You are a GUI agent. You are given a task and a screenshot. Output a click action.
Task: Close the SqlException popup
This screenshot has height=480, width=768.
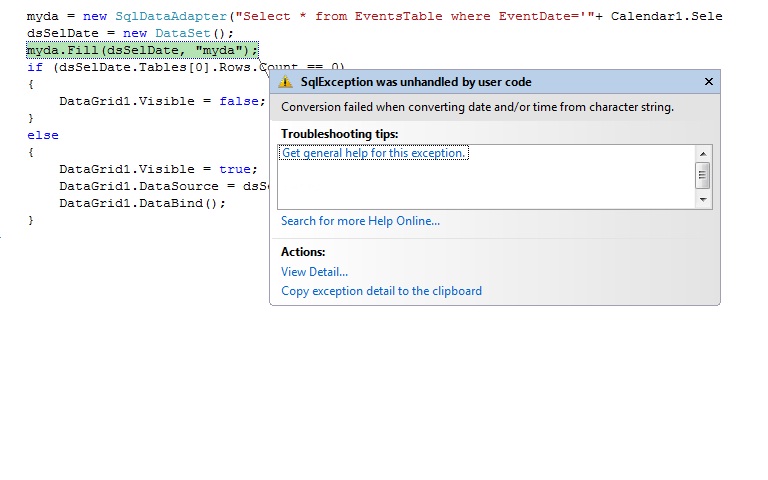click(709, 82)
